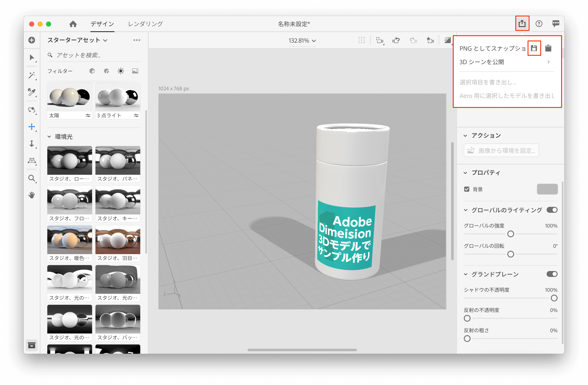Adjust グローバルの回転 slider handle
588x385 pixels.
[510, 254]
